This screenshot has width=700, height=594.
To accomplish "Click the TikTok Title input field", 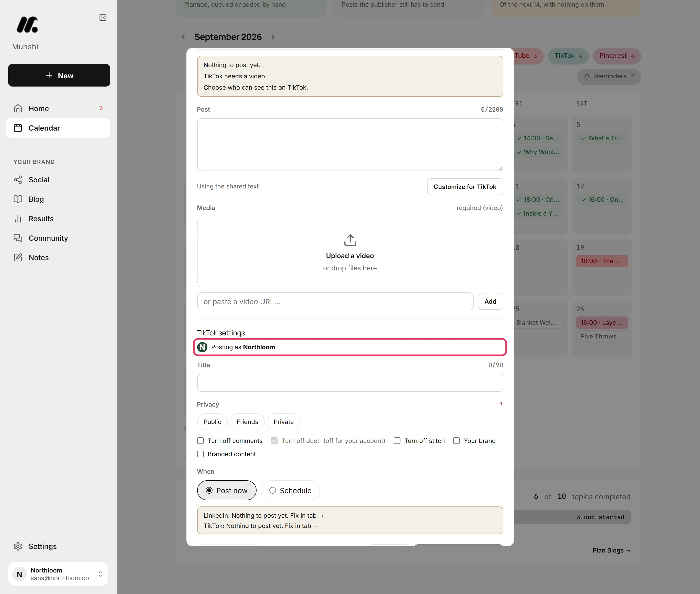I will pos(350,383).
